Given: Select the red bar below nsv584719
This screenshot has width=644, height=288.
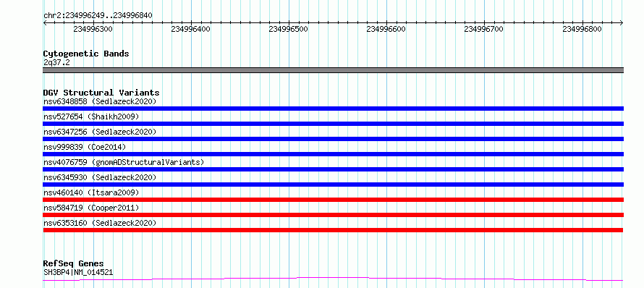Looking at the screenshot, I should tap(333, 215).
